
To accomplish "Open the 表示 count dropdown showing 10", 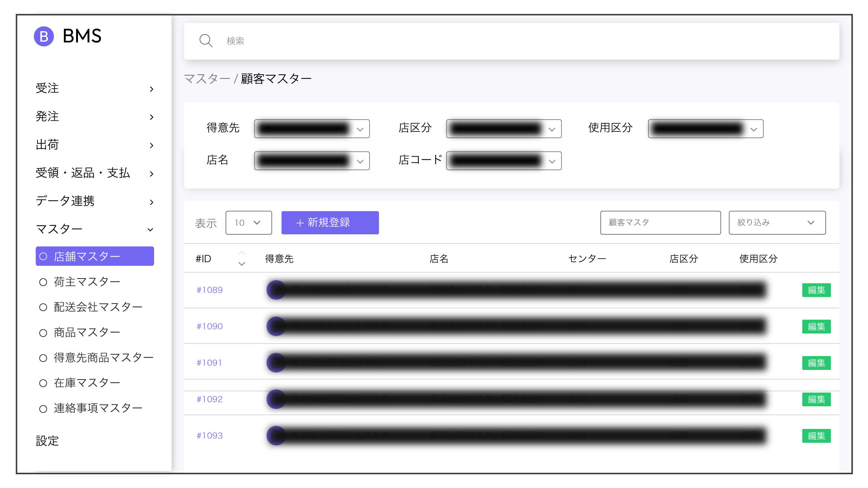I will pos(248,222).
